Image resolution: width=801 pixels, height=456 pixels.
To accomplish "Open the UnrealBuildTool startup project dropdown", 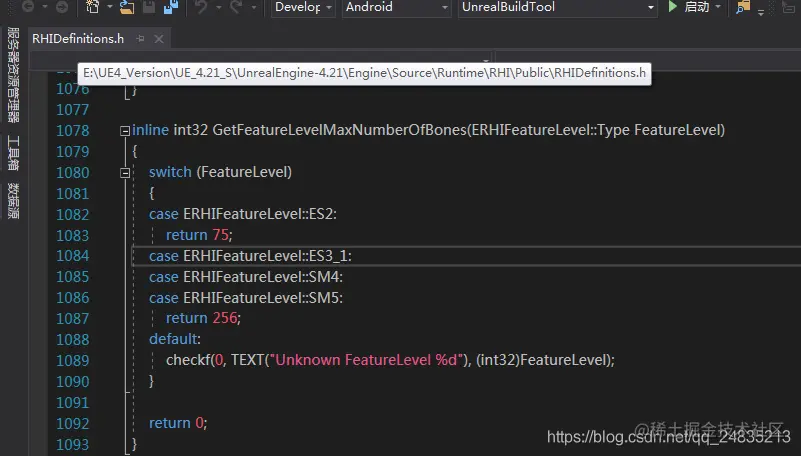I will point(558,7).
